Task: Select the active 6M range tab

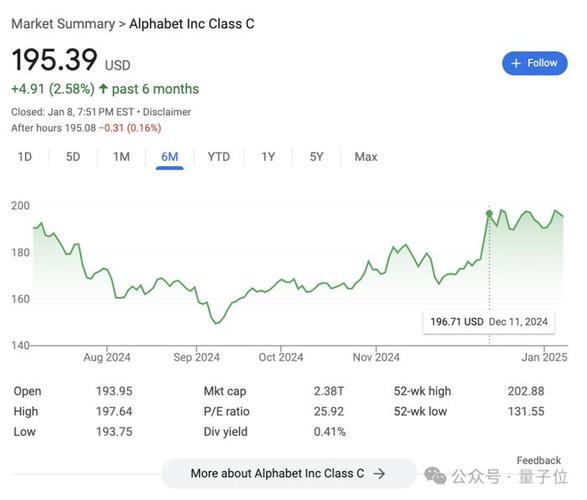Action: 170,157
